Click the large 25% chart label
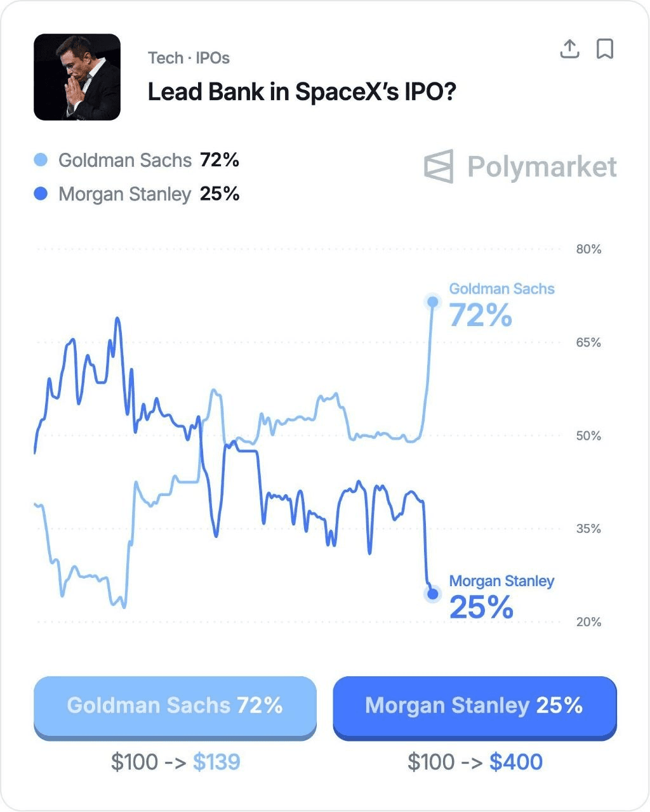The image size is (650, 812). 481,608
